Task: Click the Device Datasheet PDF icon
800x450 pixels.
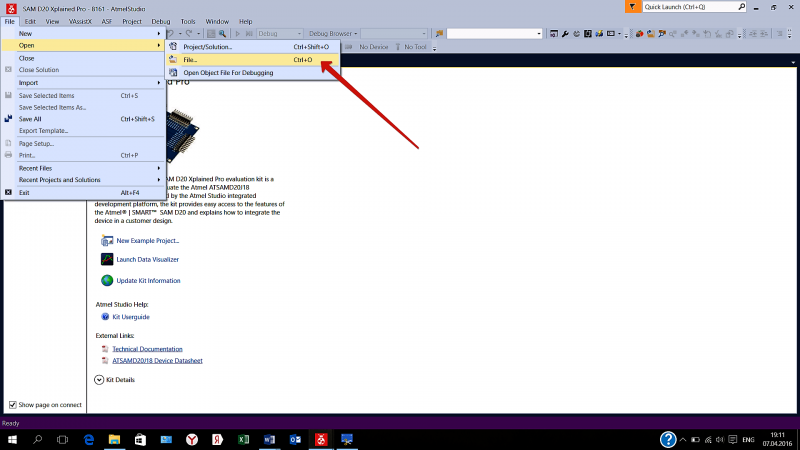Action: pyautogui.click(x=105, y=361)
